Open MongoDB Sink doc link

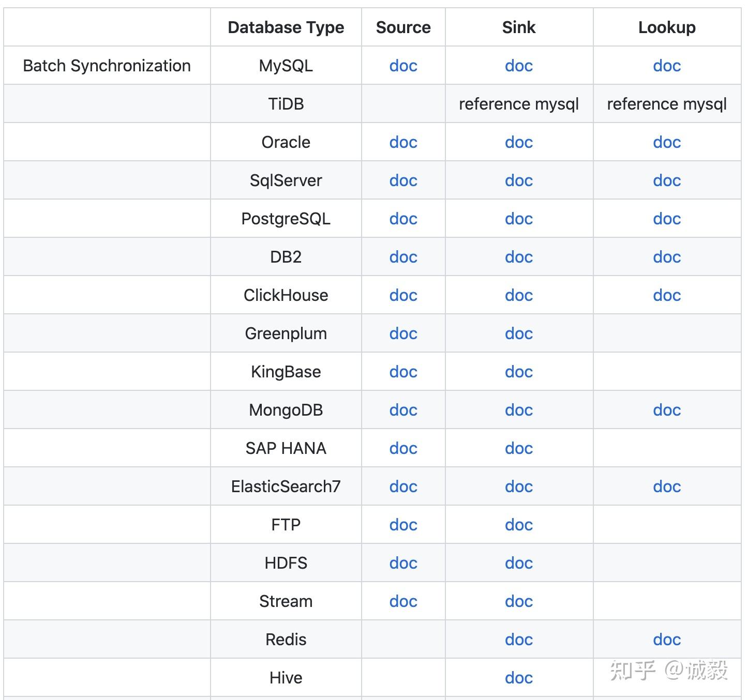pyautogui.click(x=519, y=410)
